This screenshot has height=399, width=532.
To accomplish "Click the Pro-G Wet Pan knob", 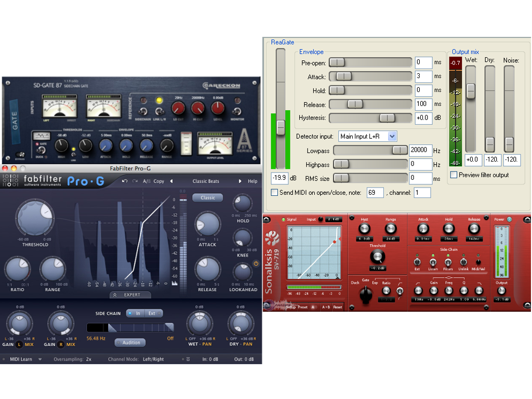I will 200,323.
